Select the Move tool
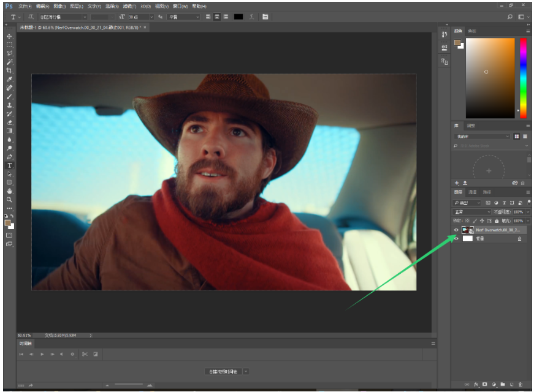The height and width of the screenshot is (392, 534). coord(9,36)
